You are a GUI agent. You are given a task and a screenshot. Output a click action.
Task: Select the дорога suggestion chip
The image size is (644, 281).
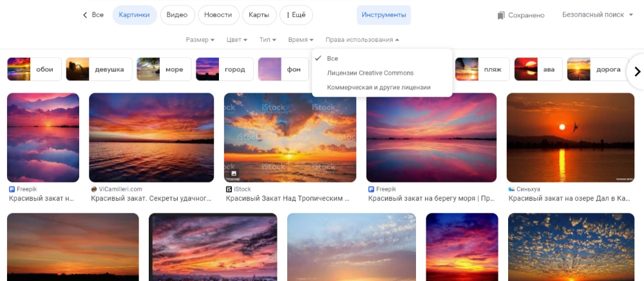(x=598, y=69)
